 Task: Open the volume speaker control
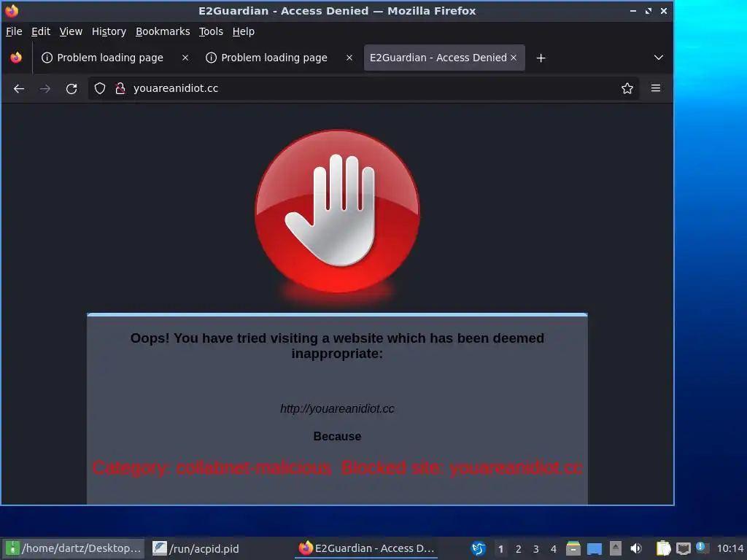pyautogui.click(x=636, y=548)
